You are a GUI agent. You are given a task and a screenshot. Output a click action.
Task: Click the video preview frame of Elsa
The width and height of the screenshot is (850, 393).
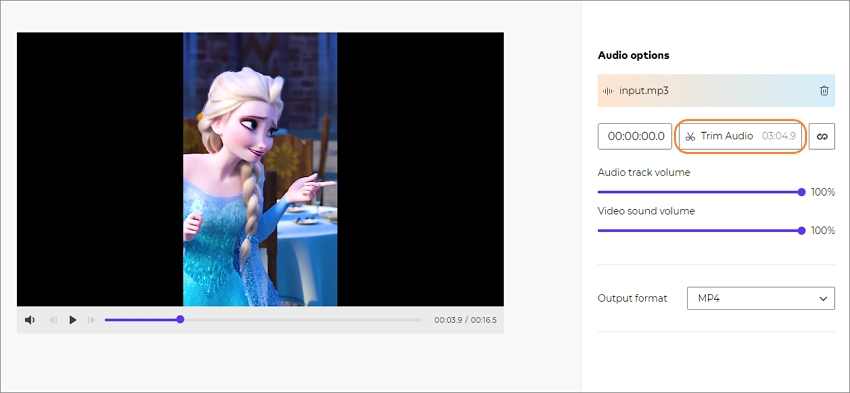click(x=260, y=169)
